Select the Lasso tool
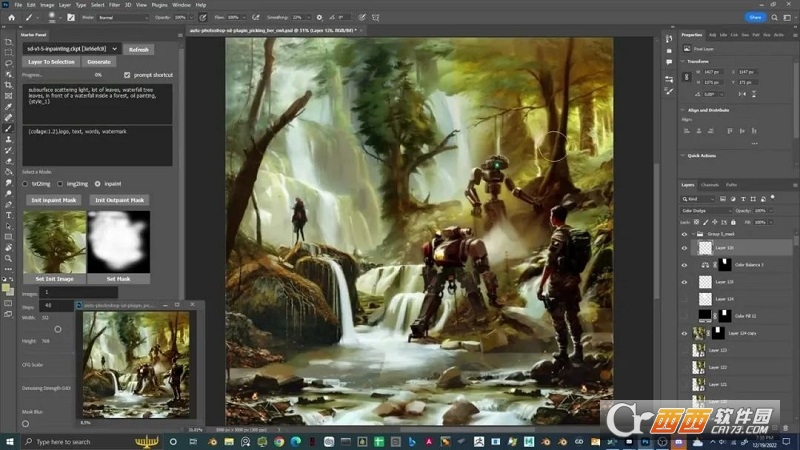 tap(8, 63)
